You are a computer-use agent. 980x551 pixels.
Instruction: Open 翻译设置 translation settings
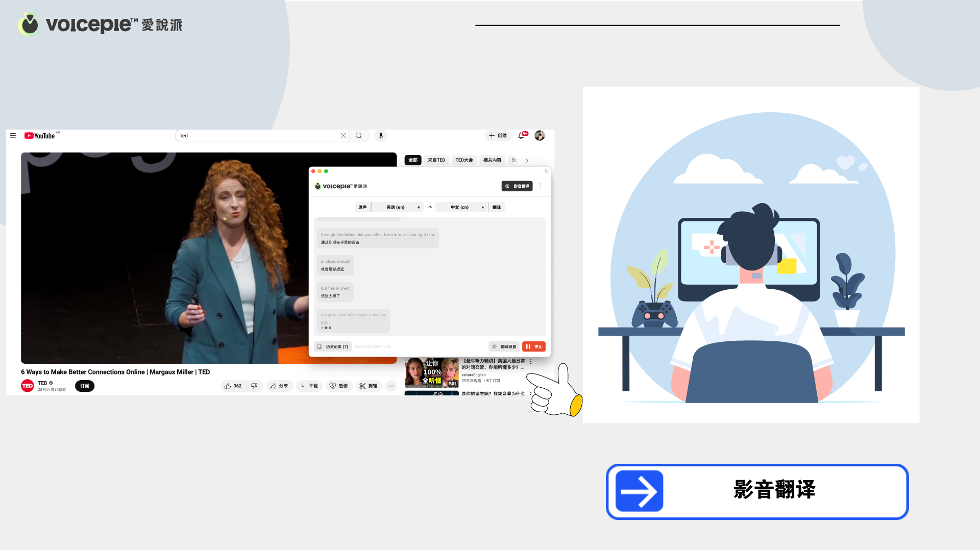504,347
